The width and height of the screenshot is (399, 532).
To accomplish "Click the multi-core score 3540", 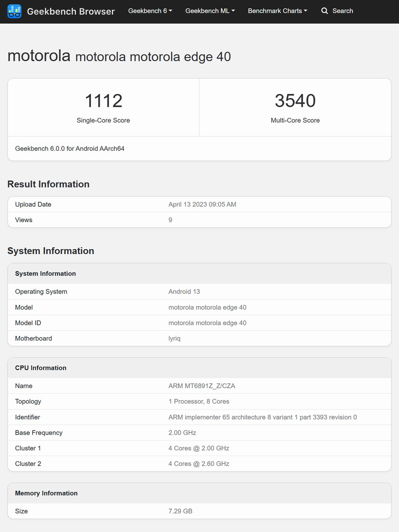I will pos(295,101).
